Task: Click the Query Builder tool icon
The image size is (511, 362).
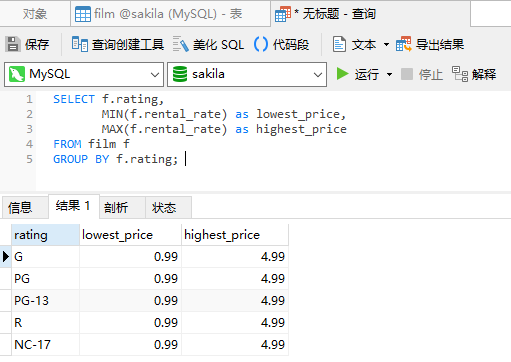Action: click(80, 44)
